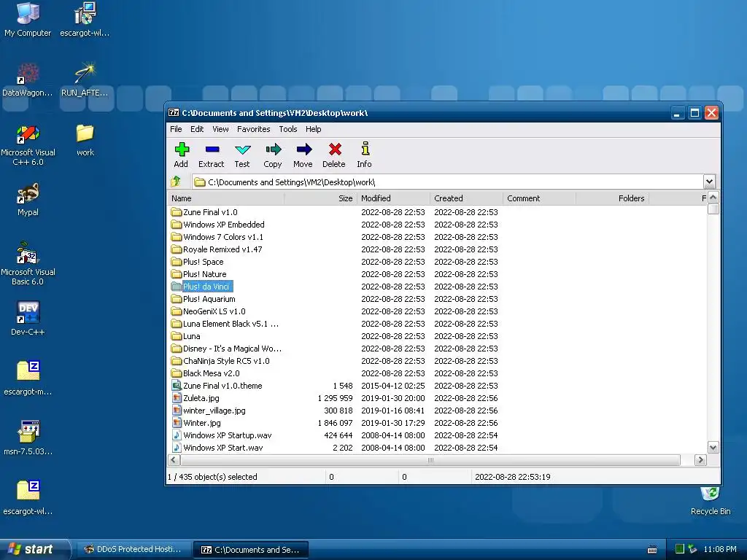Select the Luna folder row
This screenshot has height=560, width=747.
pos(186,335)
